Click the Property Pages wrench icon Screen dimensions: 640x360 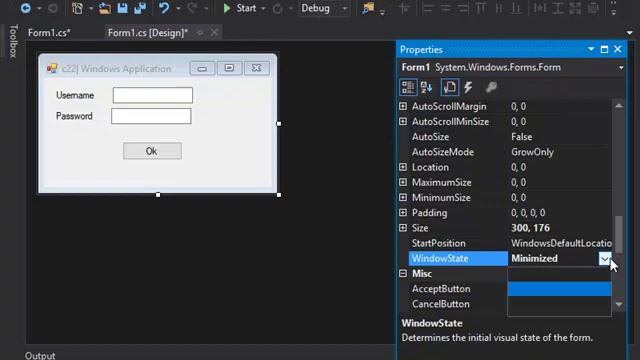(491, 87)
